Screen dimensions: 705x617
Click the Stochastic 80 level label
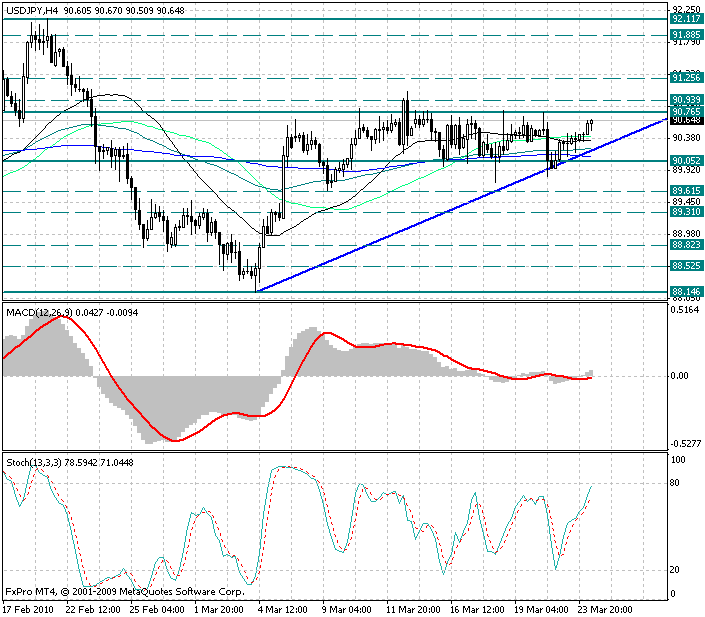point(674,483)
